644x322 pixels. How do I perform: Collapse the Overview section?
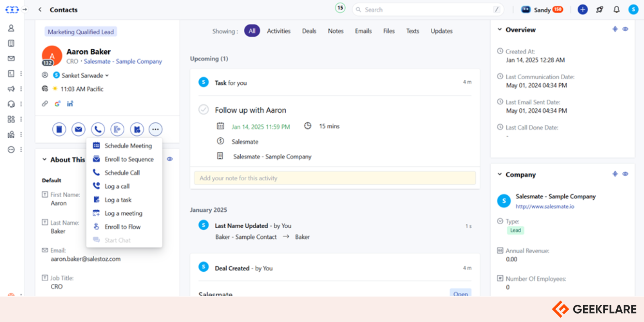(500, 29)
